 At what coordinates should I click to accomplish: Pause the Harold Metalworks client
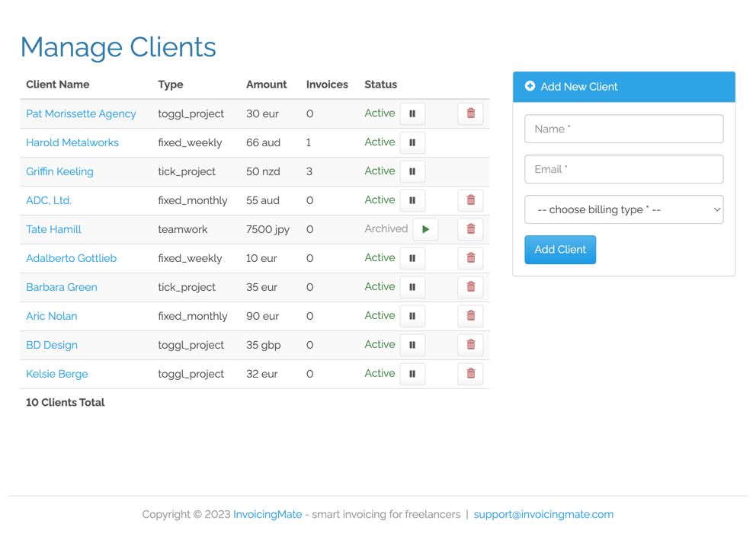pyautogui.click(x=412, y=142)
